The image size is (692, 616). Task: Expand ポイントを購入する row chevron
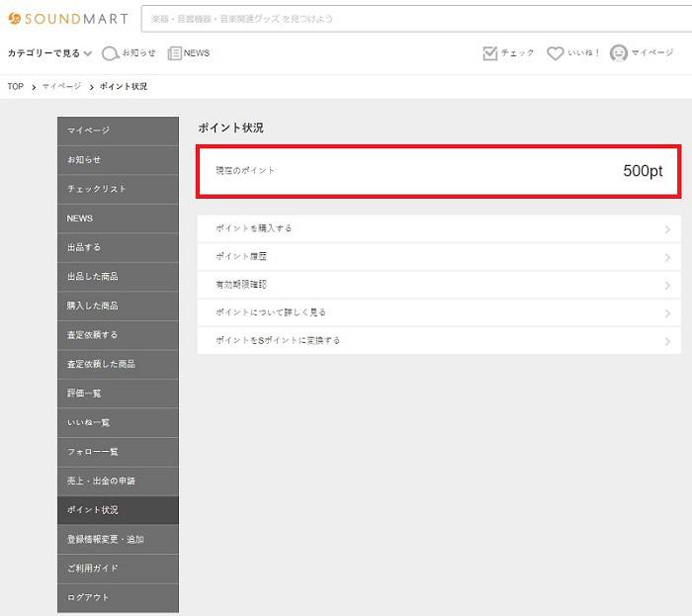[x=668, y=229]
